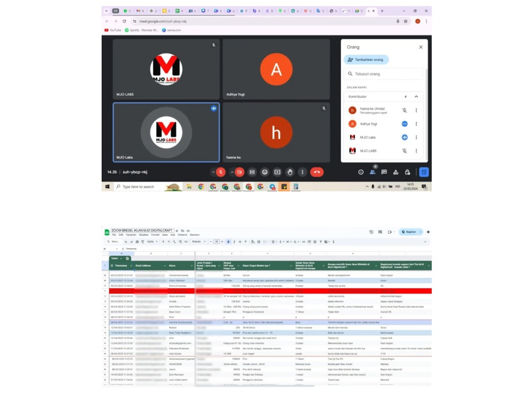Open host controls lock icon
The width and height of the screenshot is (532, 396).
(x=407, y=172)
